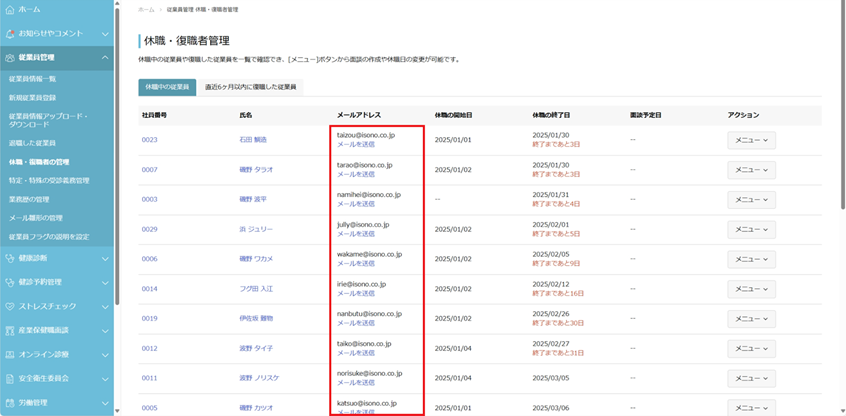Open メニュー dropdown for employee 0029
Image resolution: width=846 pixels, height=416 pixels.
pos(752,229)
